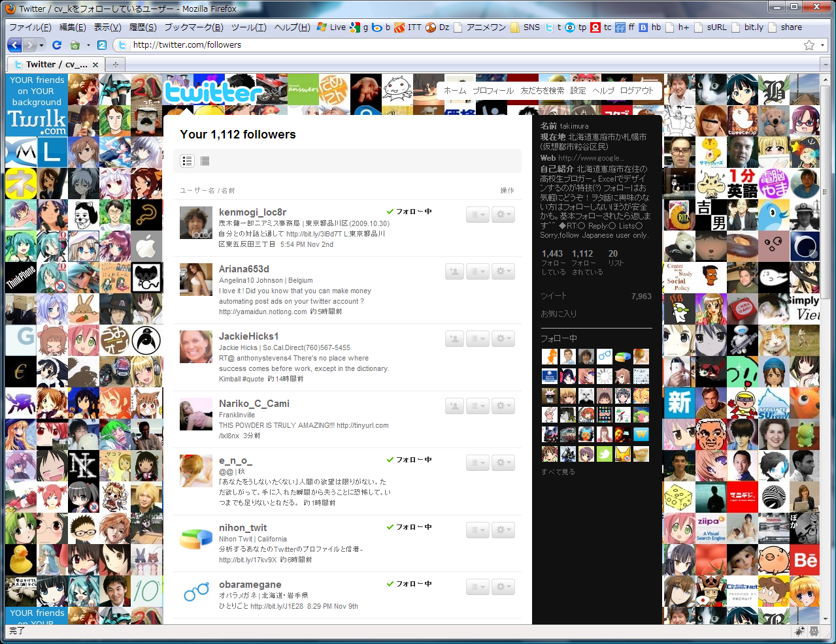Open the gear actions menu for nihon_twit
Screen dimensions: 836x644
click(503, 530)
